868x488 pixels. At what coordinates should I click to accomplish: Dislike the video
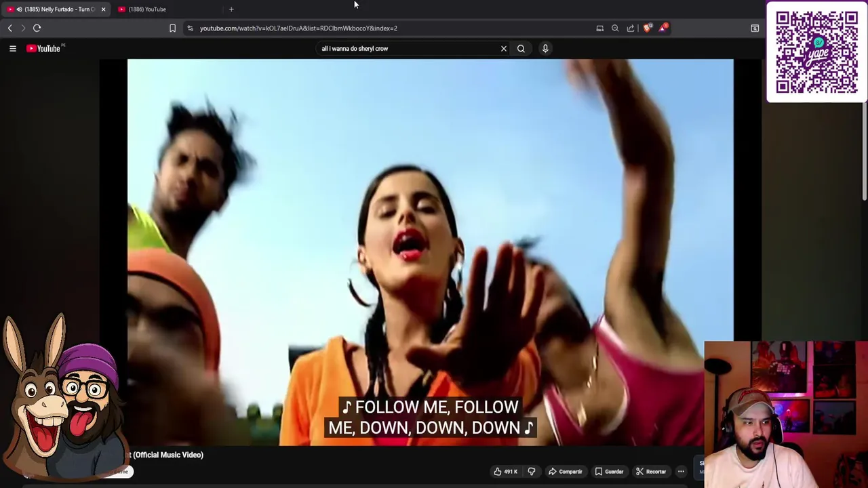point(532,472)
